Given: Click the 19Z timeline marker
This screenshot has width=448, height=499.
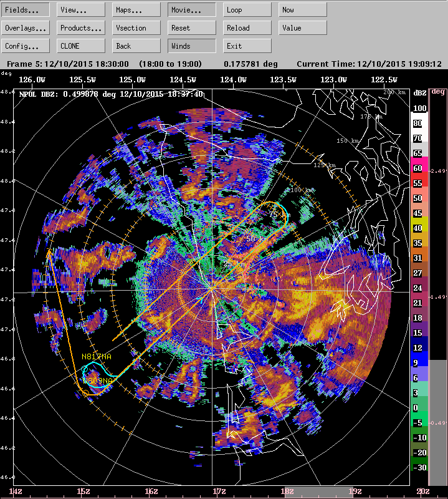Looking at the screenshot, I should pos(355,492).
